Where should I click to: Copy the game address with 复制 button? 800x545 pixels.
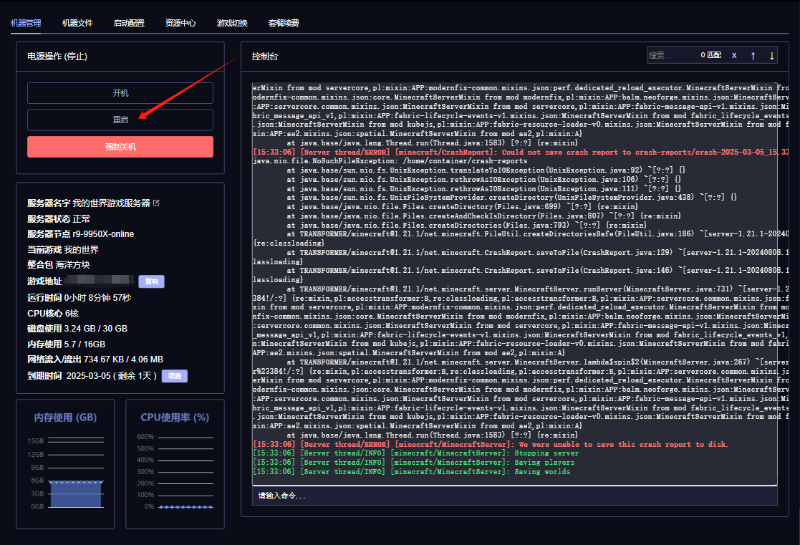pyautogui.click(x=149, y=282)
